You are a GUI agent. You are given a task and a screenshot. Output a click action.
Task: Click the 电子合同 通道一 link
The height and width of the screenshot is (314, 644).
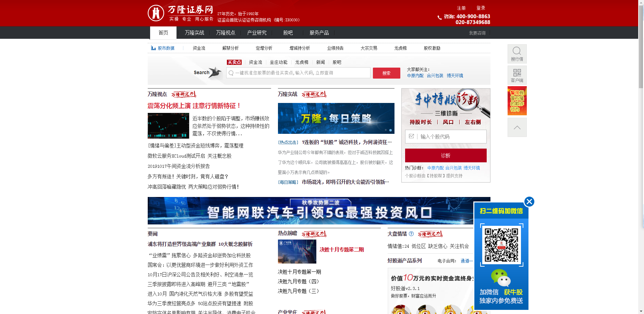pyautogui.click(x=466, y=261)
